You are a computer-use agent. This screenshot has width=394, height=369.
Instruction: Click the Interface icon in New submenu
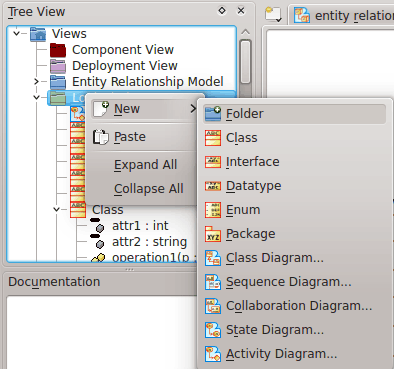pos(213,162)
